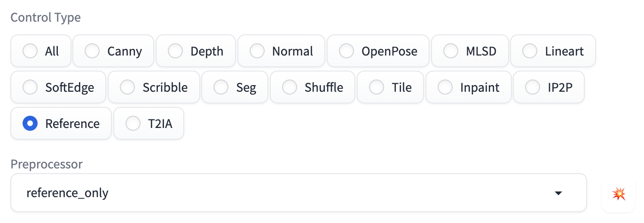Select the SoftEdge option
The image size is (644, 223).
[x=31, y=87]
